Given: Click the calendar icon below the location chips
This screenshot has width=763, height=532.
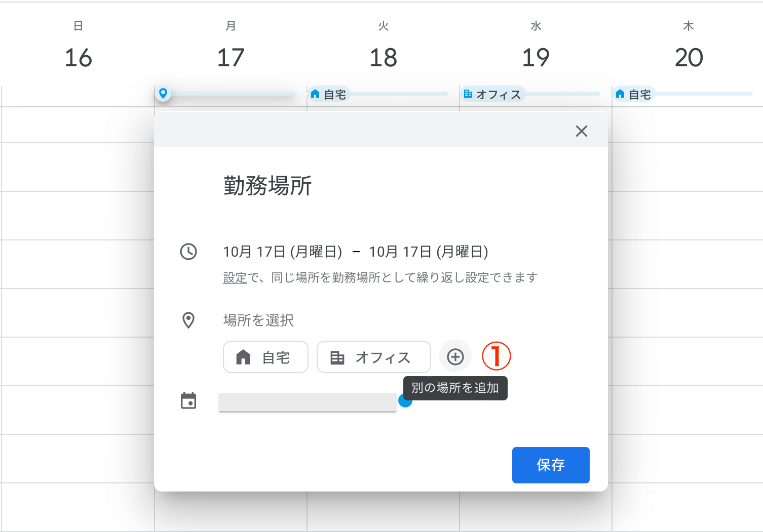Looking at the screenshot, I should coord(188,401).
